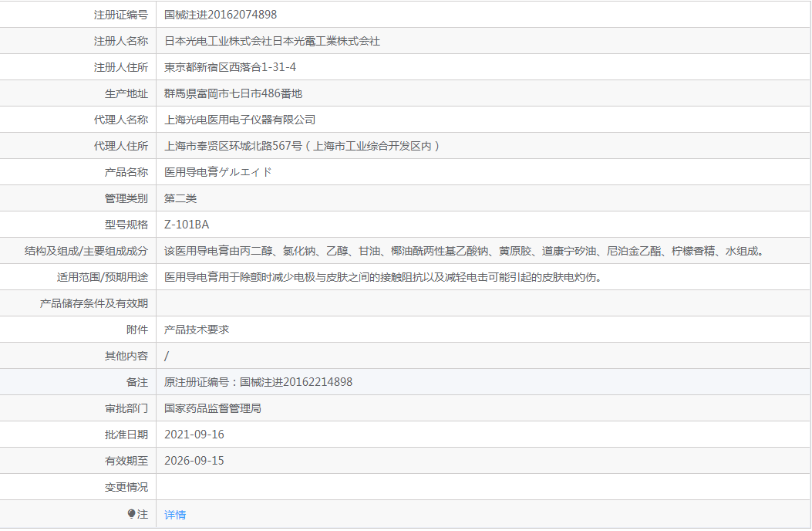The width and height of the screenshot is (812, 531).
Task: Click the 适用范围/预期用途 label
Action: click(103, 277)
